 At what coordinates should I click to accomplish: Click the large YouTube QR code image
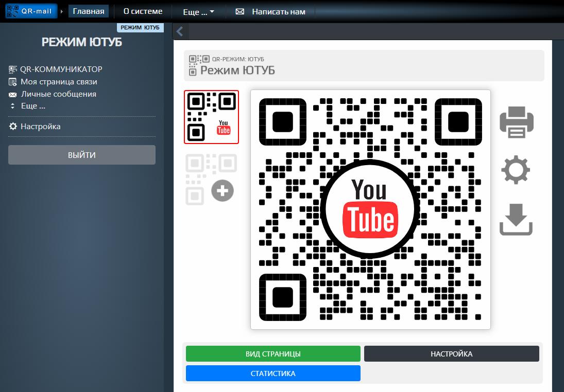(370, 209)
